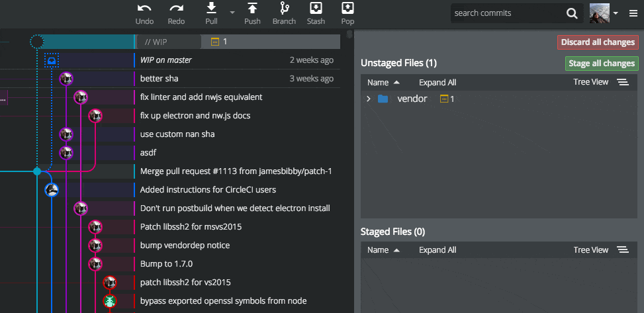Pop the stash with the Pop icon

click(x=347, y=8)
